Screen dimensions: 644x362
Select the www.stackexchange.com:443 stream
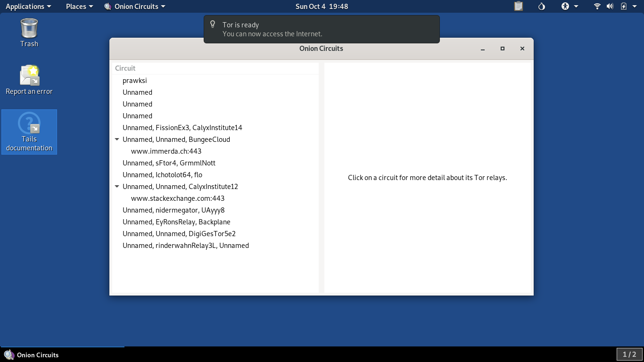(215, 198)
